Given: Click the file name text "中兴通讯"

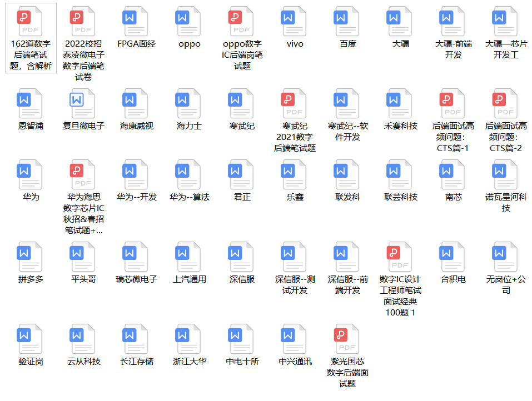Looking at the screenshot, I should click(x=295, y=362).
